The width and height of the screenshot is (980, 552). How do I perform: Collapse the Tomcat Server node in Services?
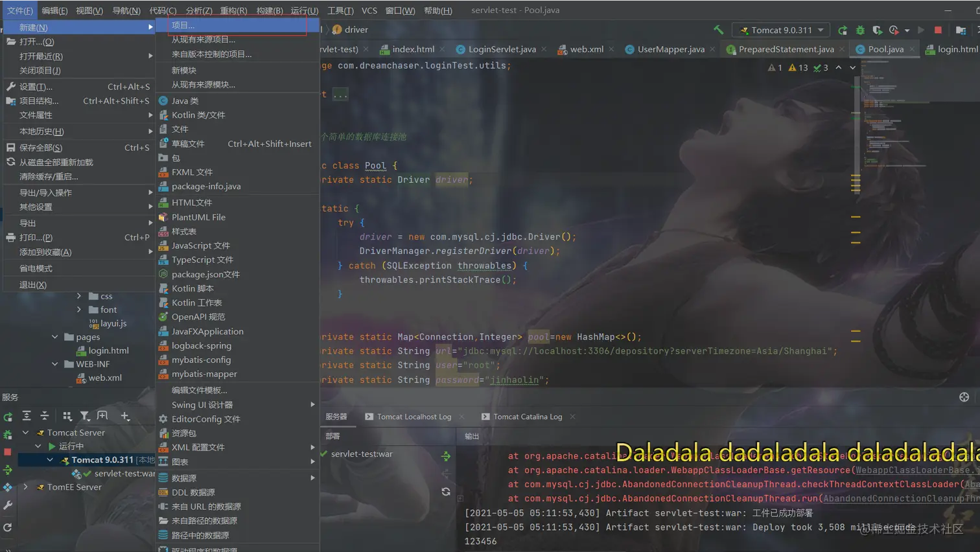pos(26,432)
